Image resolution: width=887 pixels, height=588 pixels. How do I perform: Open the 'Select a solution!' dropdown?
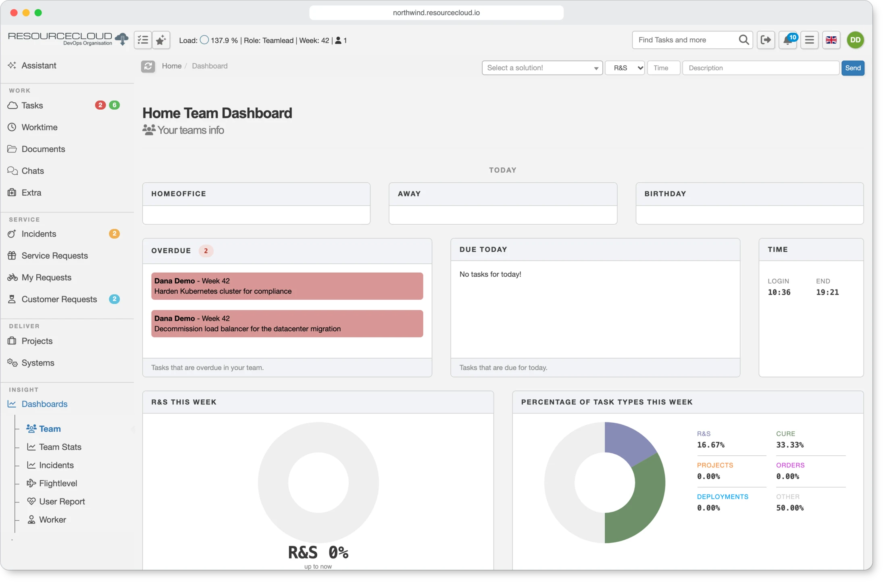click(542, 68)
